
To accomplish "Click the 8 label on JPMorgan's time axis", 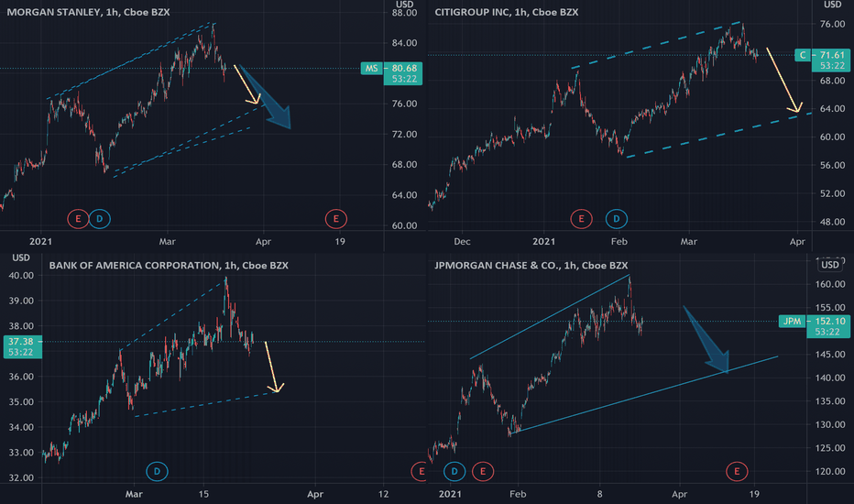I will [599, 494].
